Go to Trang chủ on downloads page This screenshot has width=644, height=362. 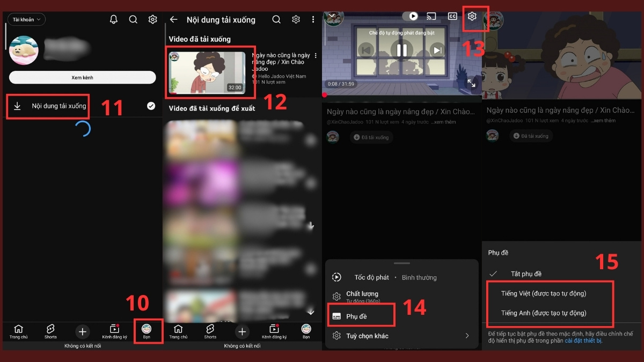(x=178, y=331)
